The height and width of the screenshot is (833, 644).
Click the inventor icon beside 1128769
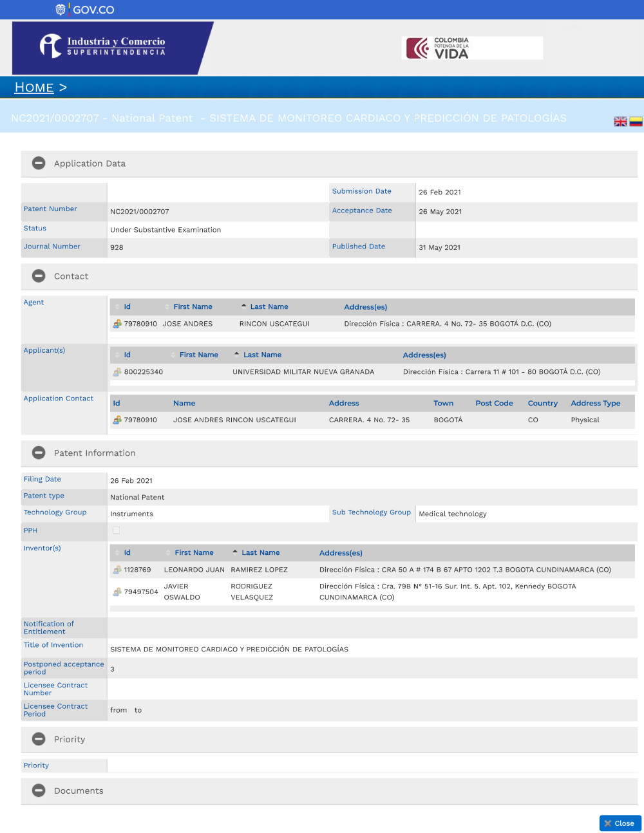coord(117,570)
